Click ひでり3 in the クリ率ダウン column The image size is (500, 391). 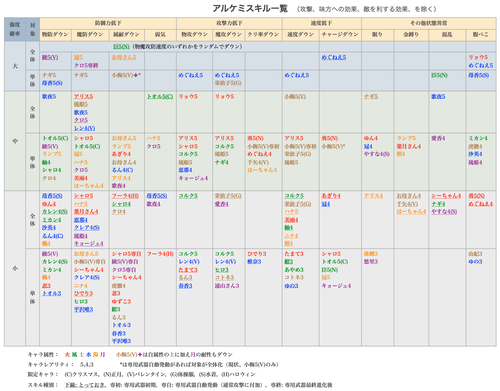pos(257,254)
